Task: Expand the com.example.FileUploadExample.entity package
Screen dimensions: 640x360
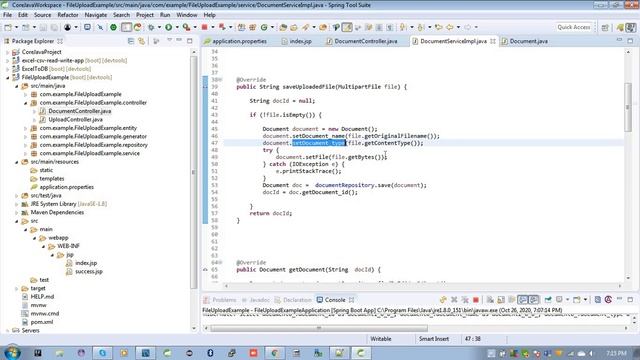Action: point(26,128)
